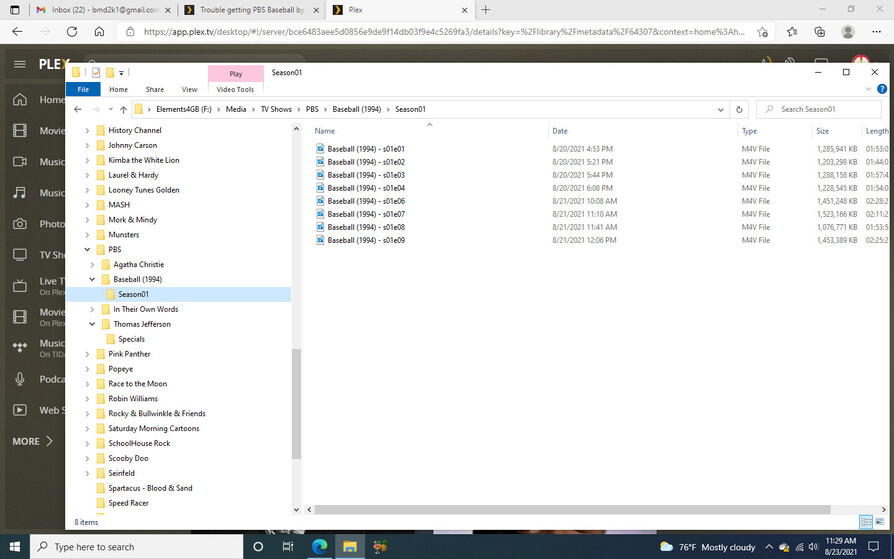This screenshot has height=559, width=894.
Task: Click Properties checkmark in quick access toolbar
Action: coord(96,72)
